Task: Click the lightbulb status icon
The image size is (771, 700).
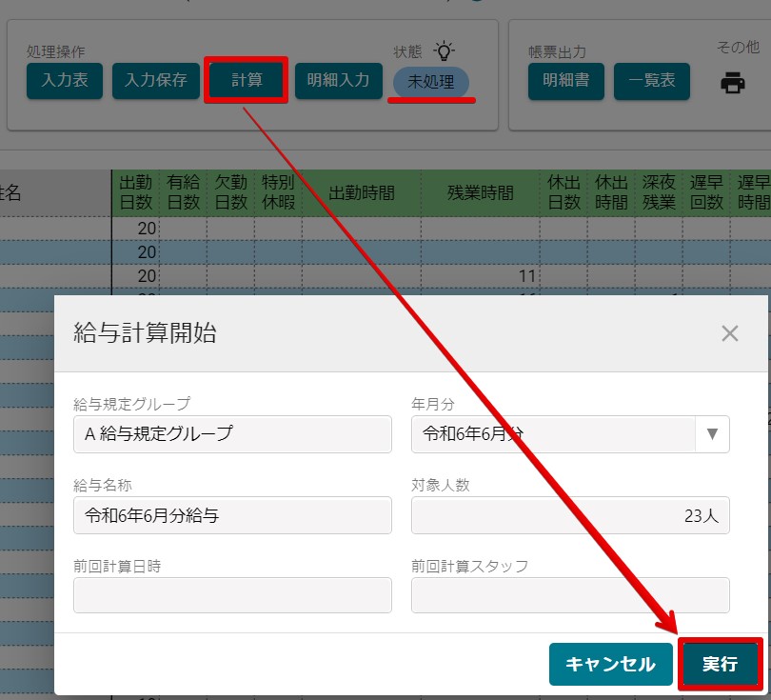Action: (444, 50)
